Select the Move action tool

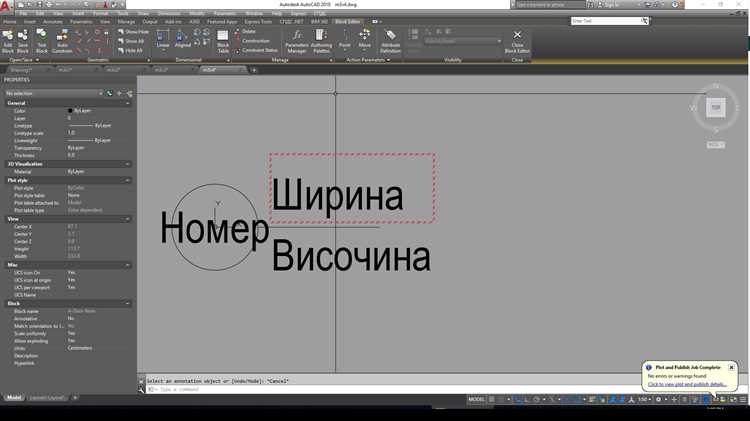(x=364, y=39)
